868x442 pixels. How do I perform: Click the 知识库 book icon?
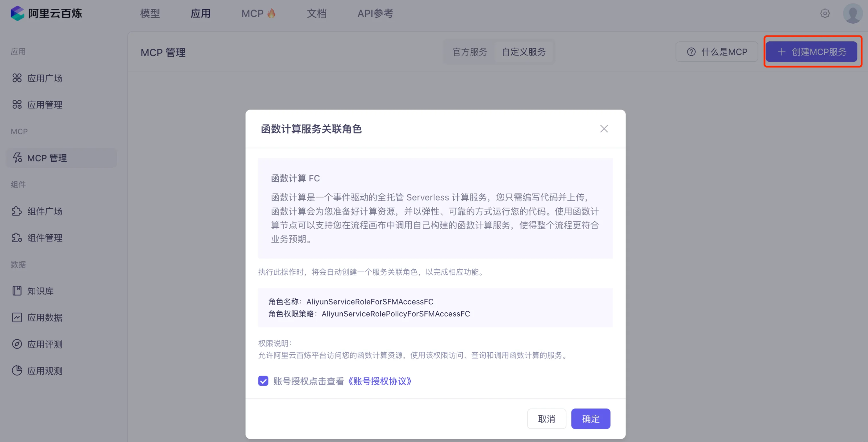17,291
